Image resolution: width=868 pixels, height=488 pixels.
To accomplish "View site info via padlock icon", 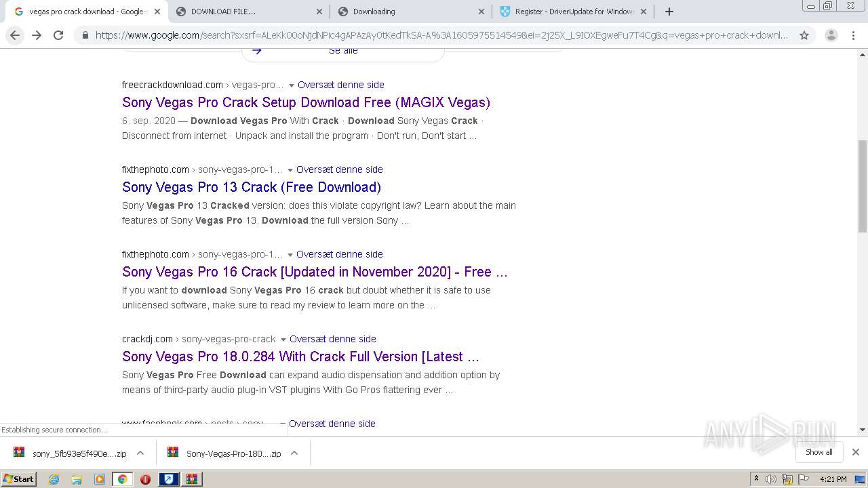I will coord(85,35).
